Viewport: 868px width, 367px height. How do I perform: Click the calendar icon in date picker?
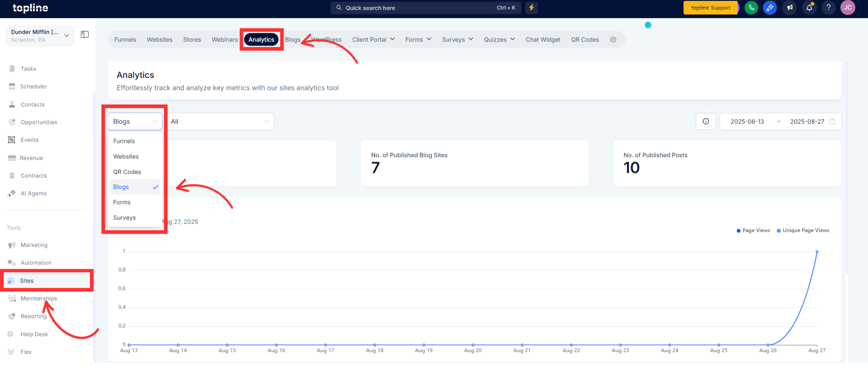tap(832, 121)
